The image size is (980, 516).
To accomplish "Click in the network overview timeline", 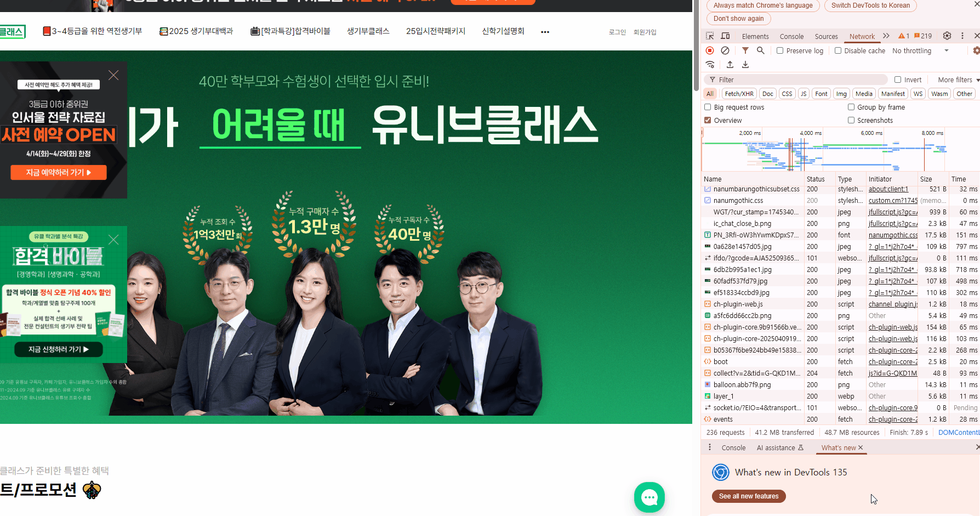I will [x=840, y=149].
